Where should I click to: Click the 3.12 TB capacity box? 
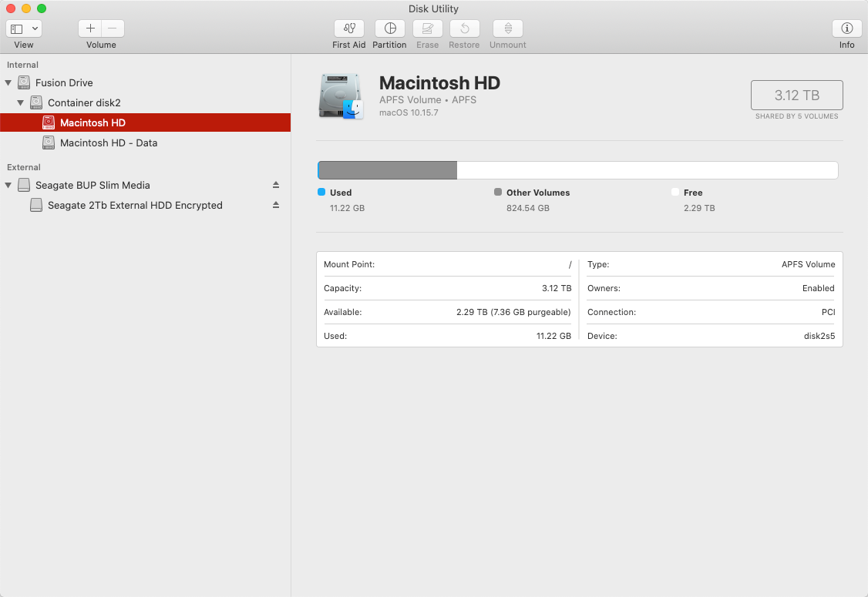796,96
